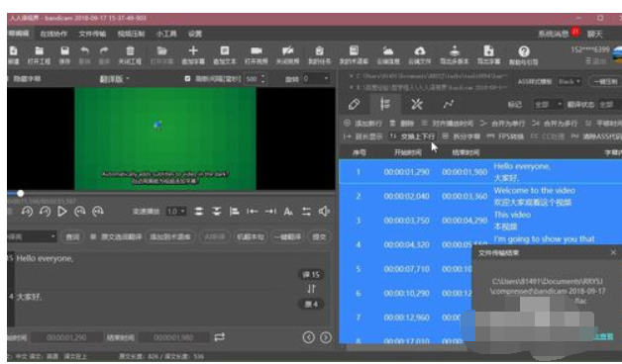Image resolution: width=622 pixels, height=364 pixels.
Task: Click the jump-to-end arrow icon near playback
Action: coord(270,212)
